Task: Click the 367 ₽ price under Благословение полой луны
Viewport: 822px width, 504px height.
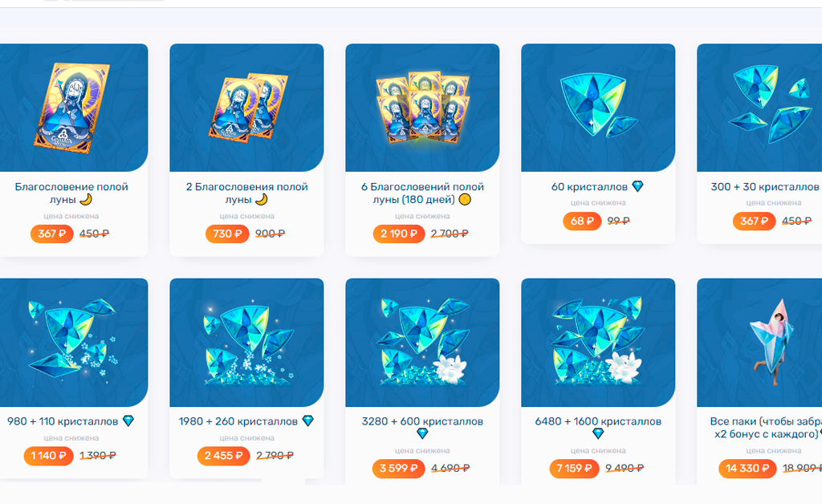Action: (52, 234)
